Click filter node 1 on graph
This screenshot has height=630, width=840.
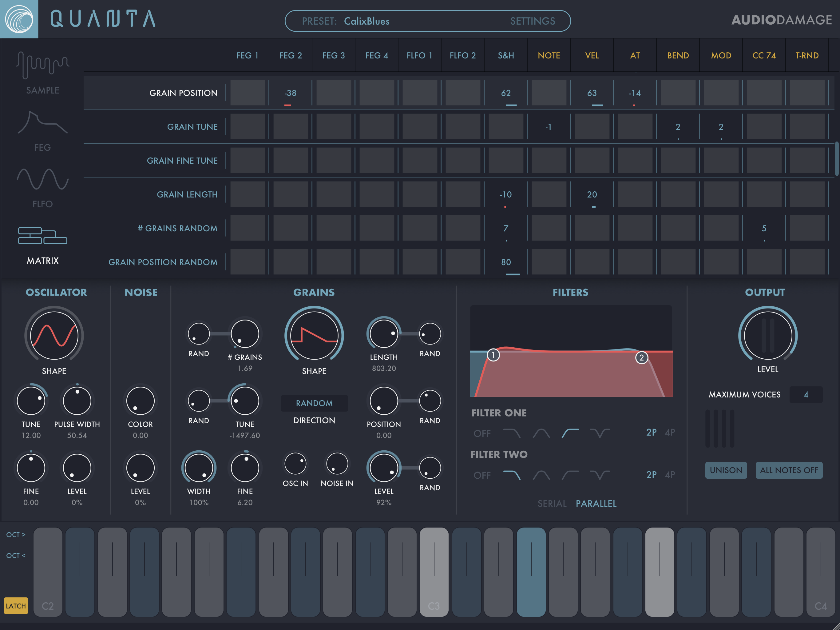493,355
